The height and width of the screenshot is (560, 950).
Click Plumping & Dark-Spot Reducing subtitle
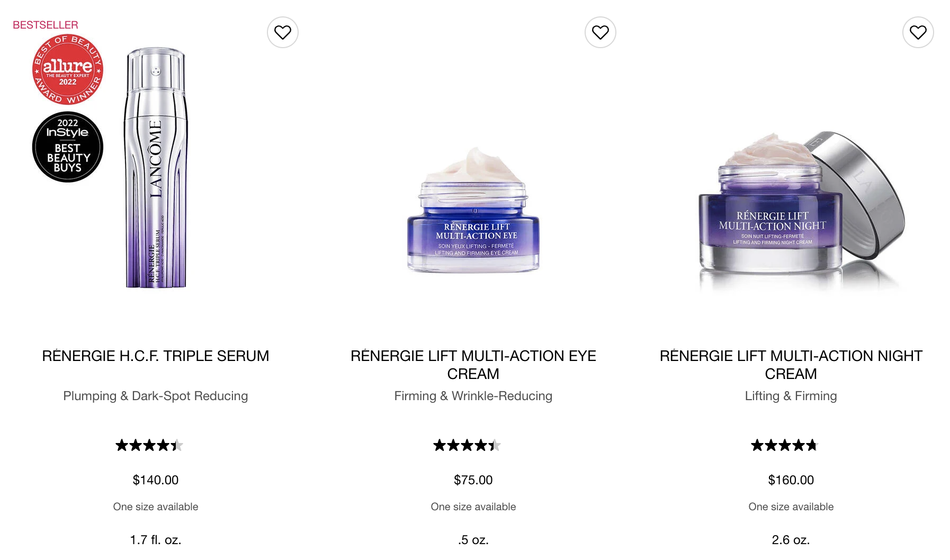point(156,396)
